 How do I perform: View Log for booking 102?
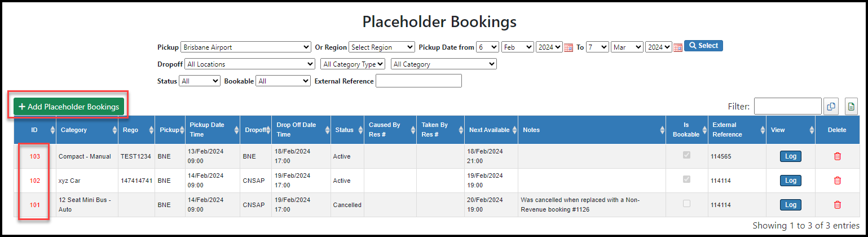(791, 181)
